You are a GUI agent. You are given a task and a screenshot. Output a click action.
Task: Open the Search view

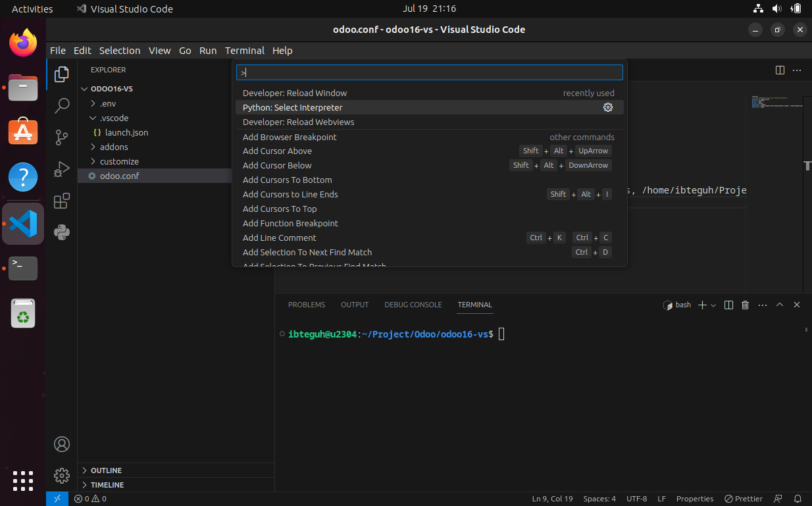point(61,105)
